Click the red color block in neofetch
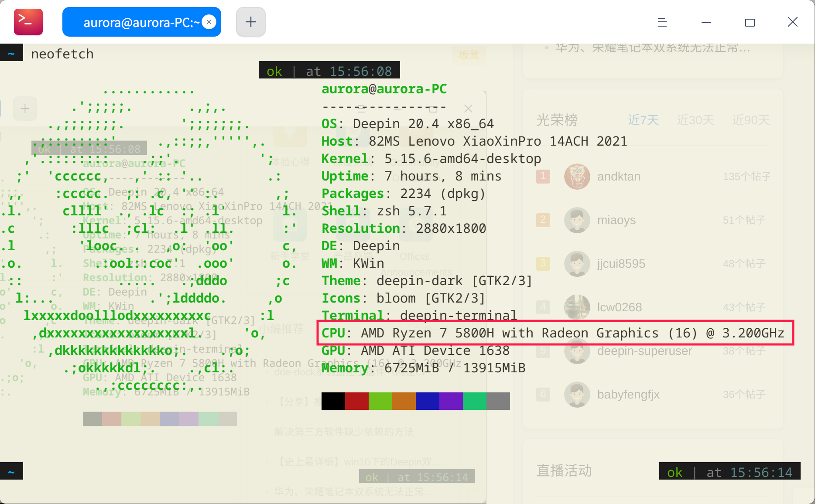The width and height of the screenshot is (815, 504). (357, 401)
